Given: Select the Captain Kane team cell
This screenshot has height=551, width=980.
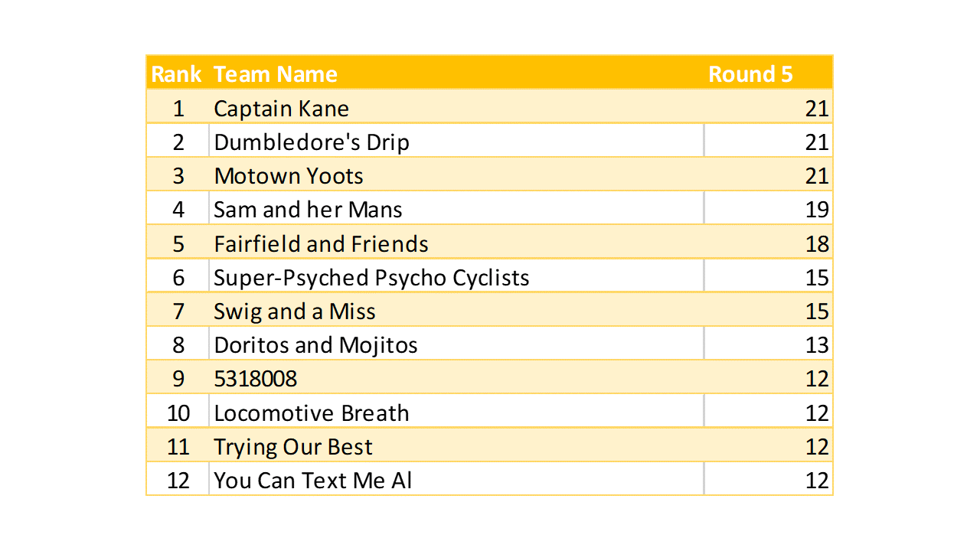Looking at the screenshot, I should coord(282,109).
